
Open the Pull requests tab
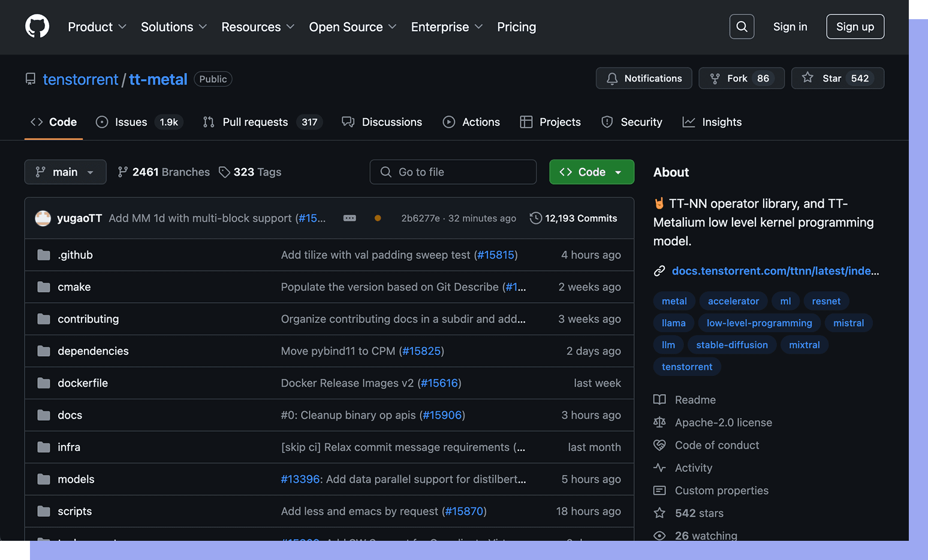(255, 122)
